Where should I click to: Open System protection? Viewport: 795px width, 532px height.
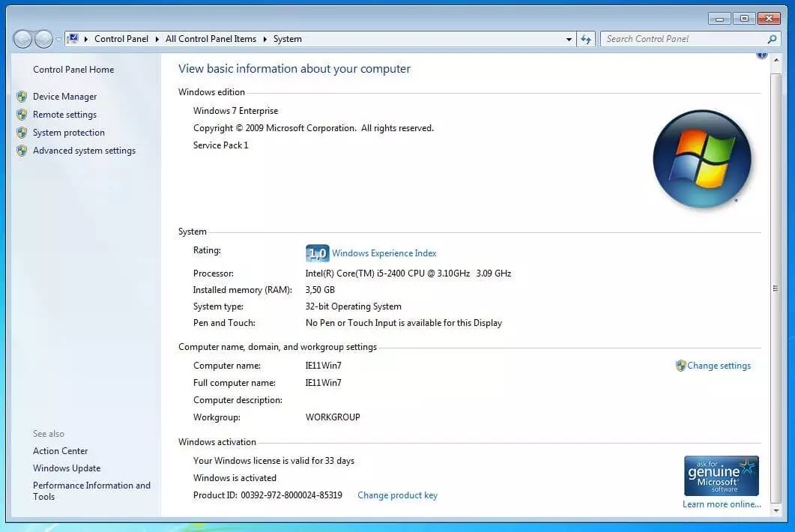(69, 133)
